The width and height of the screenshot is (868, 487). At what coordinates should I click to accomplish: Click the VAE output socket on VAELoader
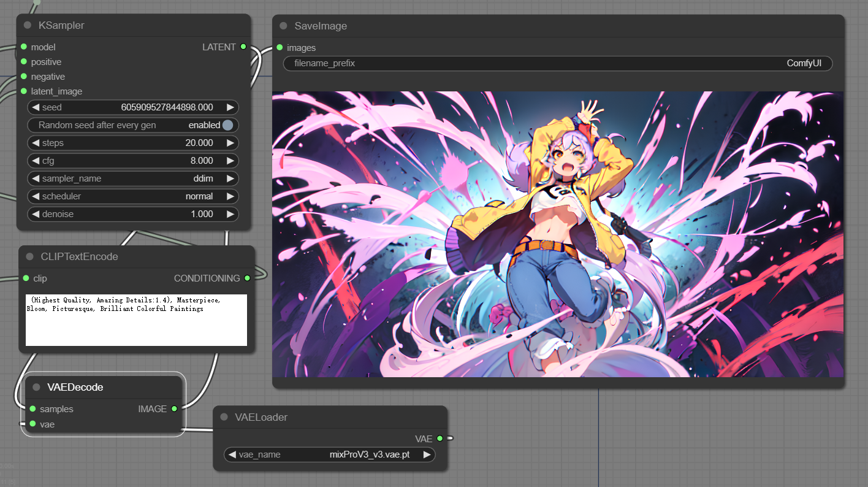point(440,439)
